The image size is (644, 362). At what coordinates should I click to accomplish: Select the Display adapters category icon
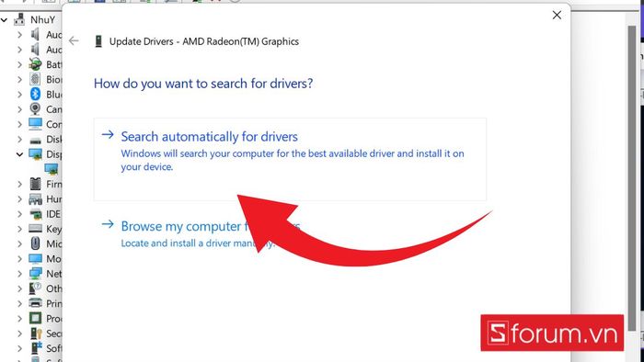[35, 154]
